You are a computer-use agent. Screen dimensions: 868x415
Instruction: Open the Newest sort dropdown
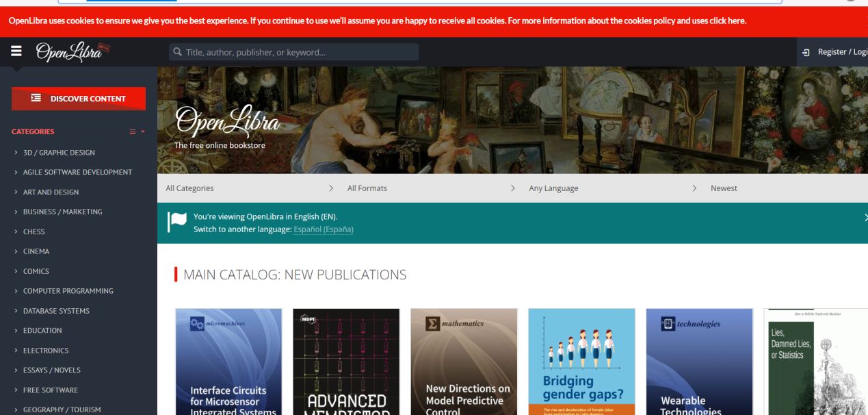(786, 188)
